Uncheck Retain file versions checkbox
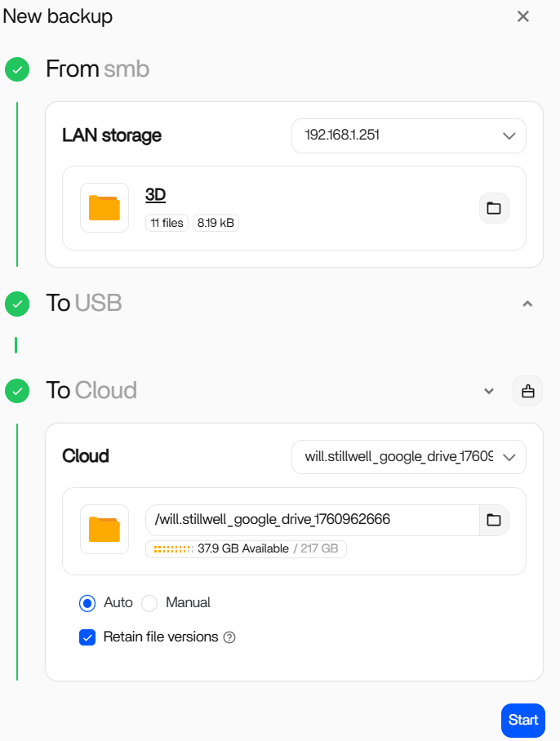 tap(87, 637)
